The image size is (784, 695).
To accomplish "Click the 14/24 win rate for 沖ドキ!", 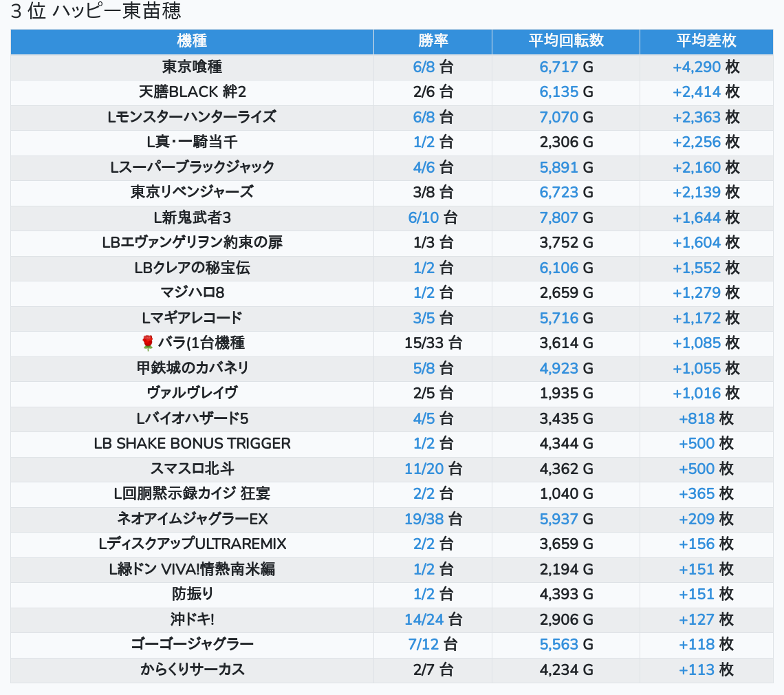I will (x=424, y=619).
